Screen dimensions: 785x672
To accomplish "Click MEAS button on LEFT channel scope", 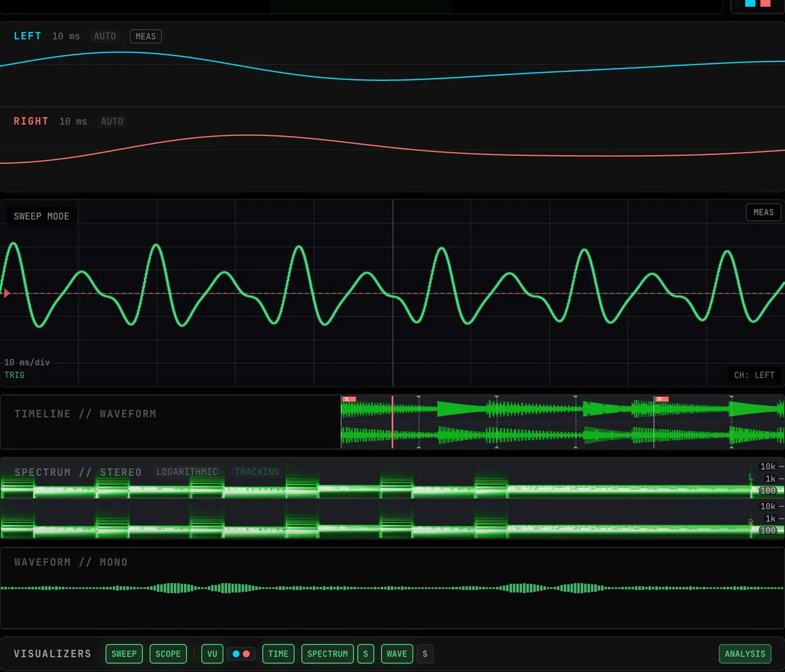I will [145, 36].
